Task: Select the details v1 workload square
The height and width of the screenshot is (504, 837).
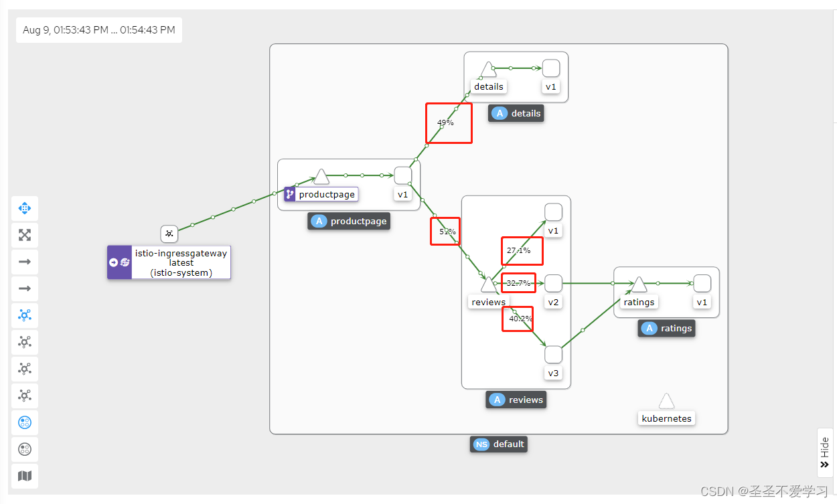Action: 551,68
